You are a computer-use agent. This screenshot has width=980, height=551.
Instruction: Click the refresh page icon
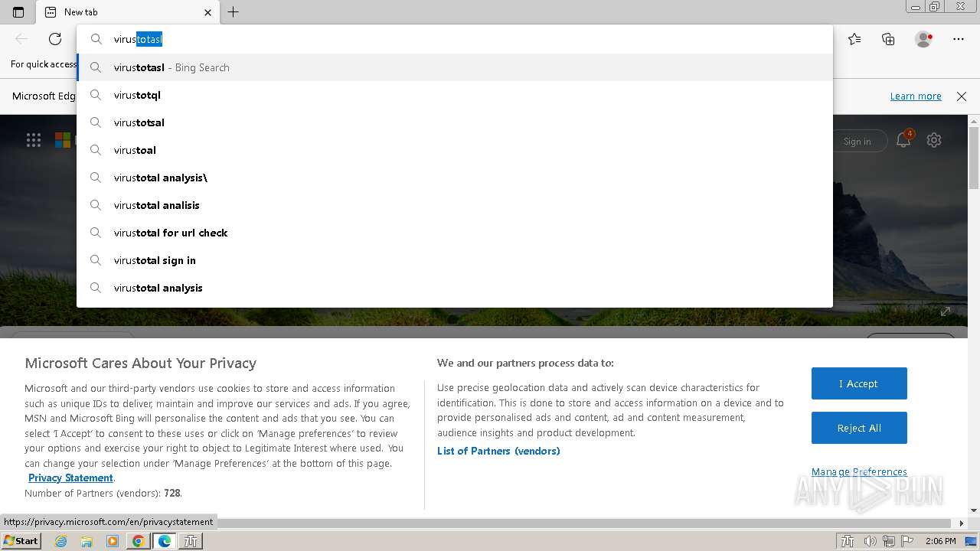tap(55, 39)
